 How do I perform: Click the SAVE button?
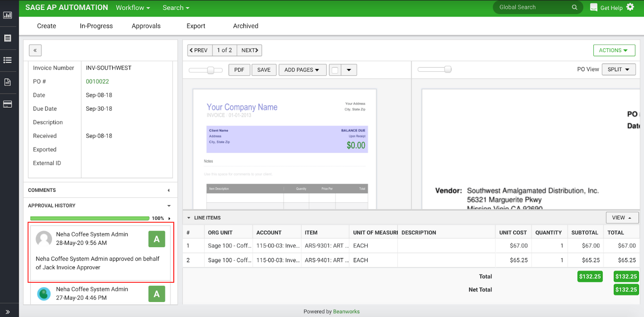coord(264,70)
